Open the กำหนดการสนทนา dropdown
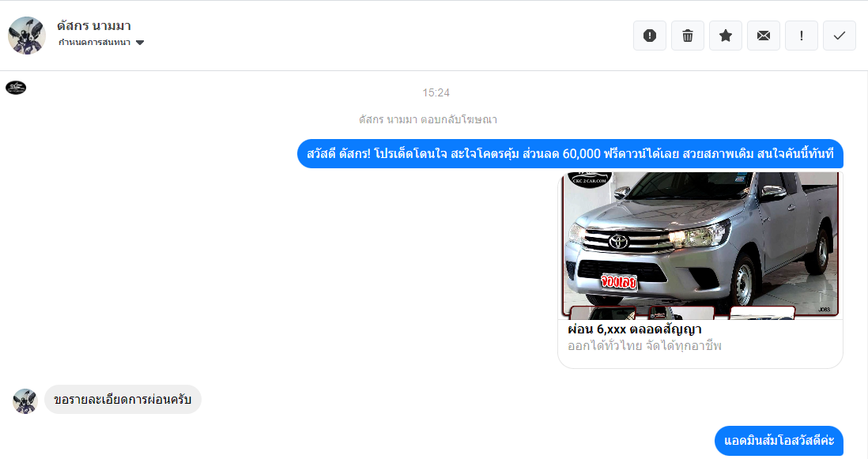 (101, 43)
